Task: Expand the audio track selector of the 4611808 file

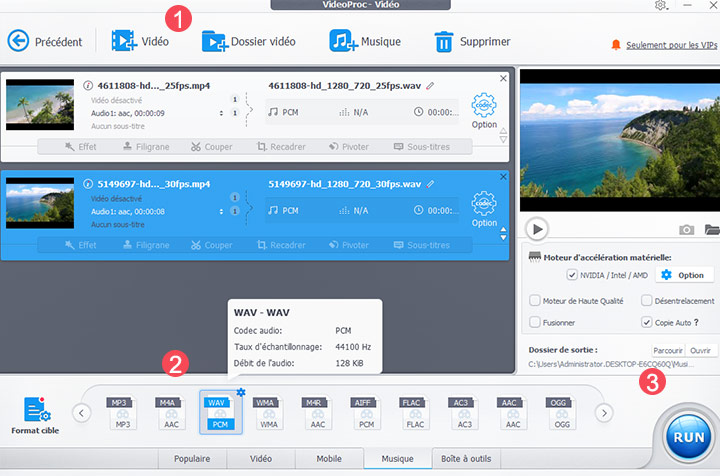Action: pos(221,113)
